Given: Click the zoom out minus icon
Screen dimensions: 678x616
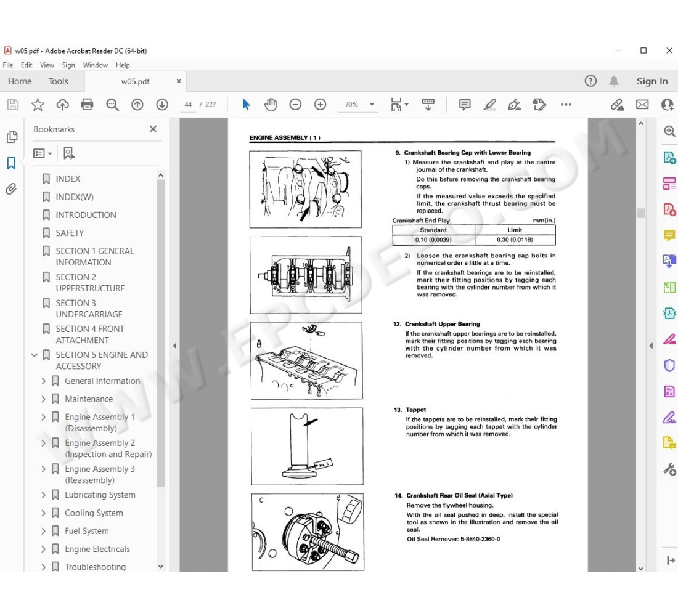Looking at the screenshot, I should click(295, 105).
